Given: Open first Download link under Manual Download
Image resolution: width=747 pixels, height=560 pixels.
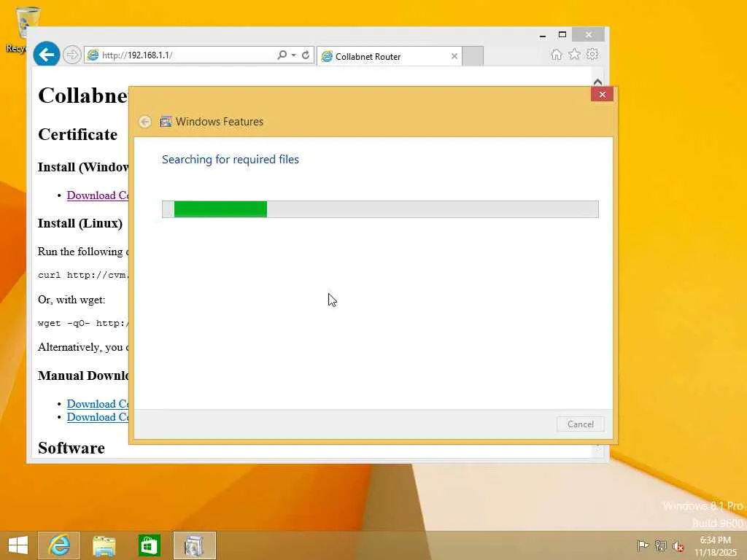Looking at the screenshot, I should tap(98, 404).
